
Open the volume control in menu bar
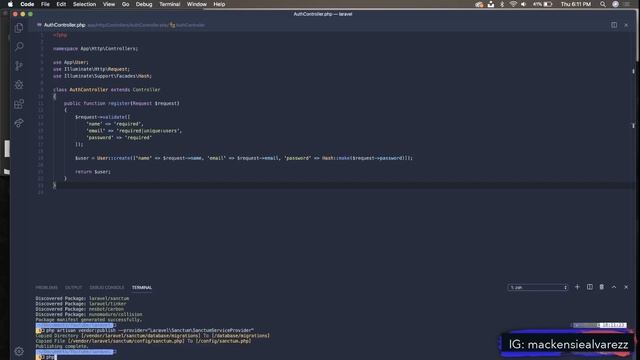pyautogui.click(x=524, y=4)
